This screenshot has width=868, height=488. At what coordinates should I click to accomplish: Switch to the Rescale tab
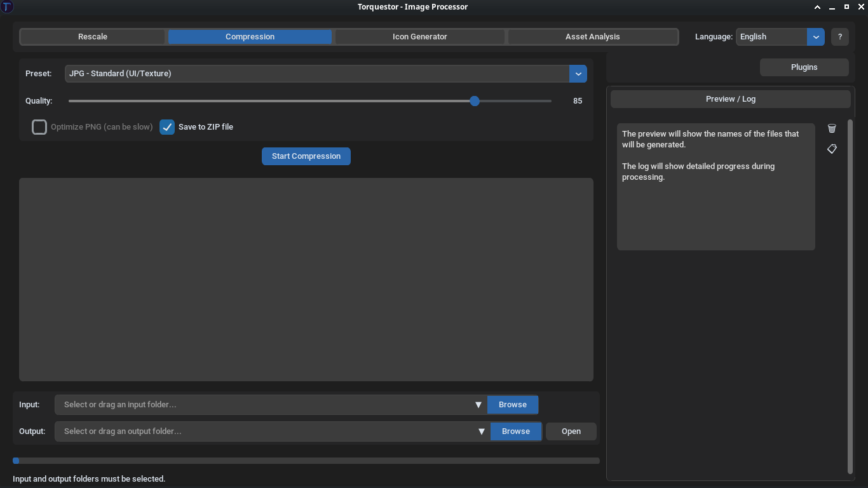coord(92,36)
